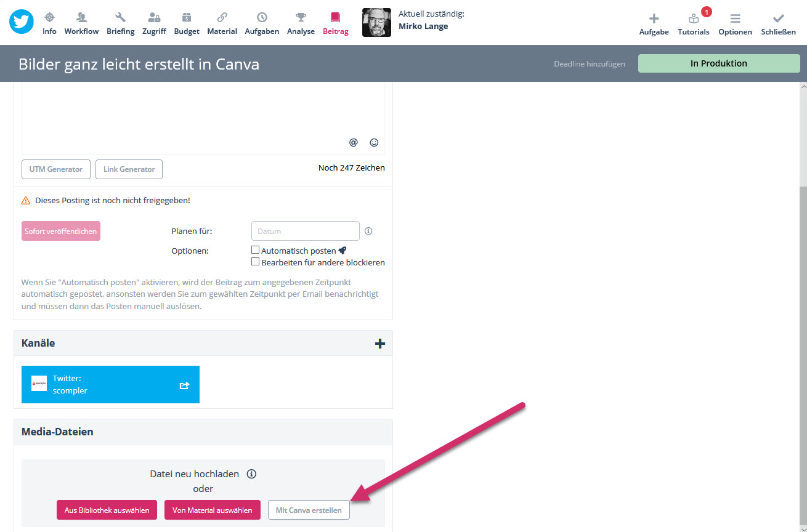The image size is (807, 532).
Task: Go to the Aufgaben tab
Action: point(262,23)
